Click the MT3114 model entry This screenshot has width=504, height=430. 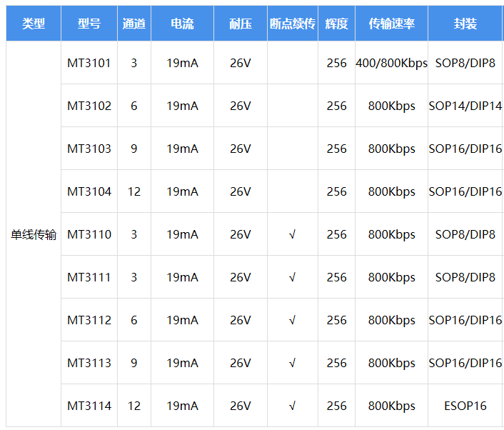[x=89, y=406]
